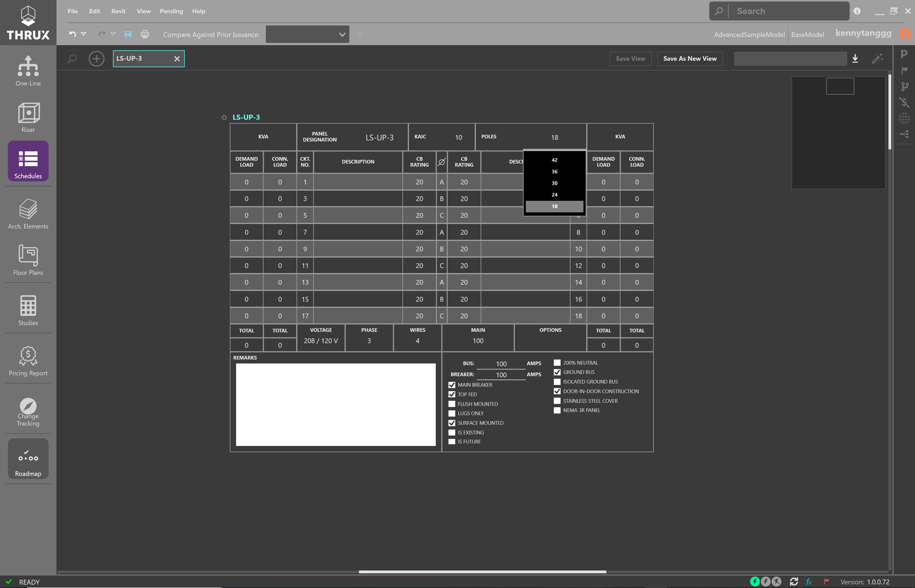
Task: Open the Revit menu
Action: point(118,11)
